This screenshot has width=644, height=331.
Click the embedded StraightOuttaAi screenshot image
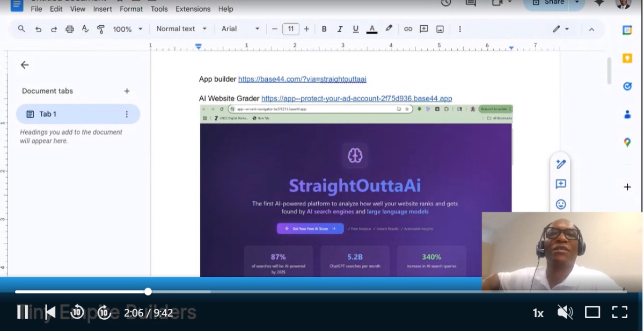click(356, 191)
